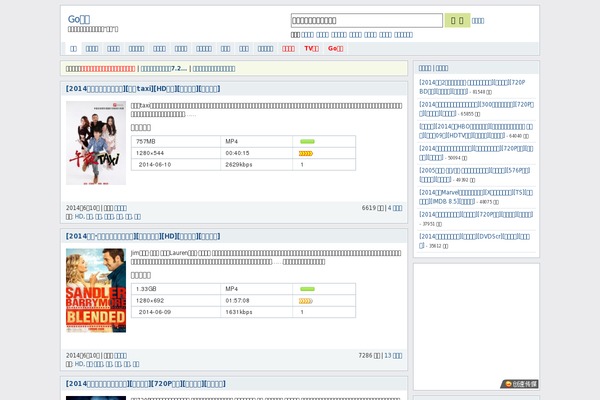600x400 pixels.
Task: Select the 1631kbps bitrate cell
Action: [x=256, y=312]
